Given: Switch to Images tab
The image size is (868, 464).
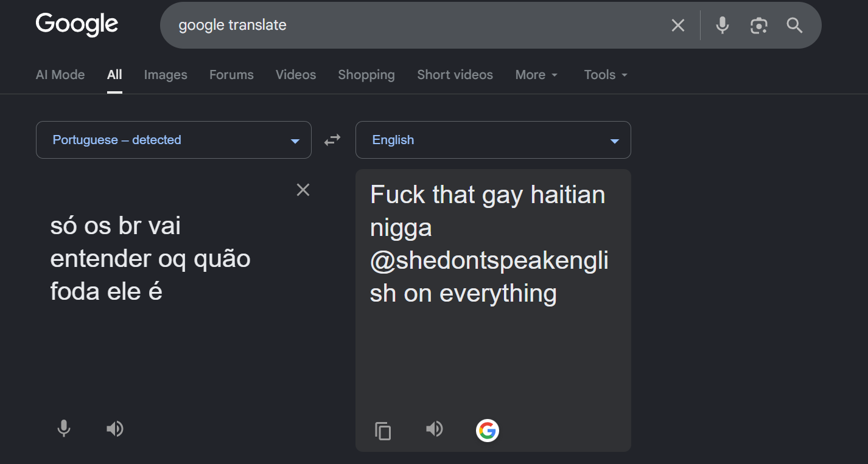Looking at the screenshot, I should 166,75.
